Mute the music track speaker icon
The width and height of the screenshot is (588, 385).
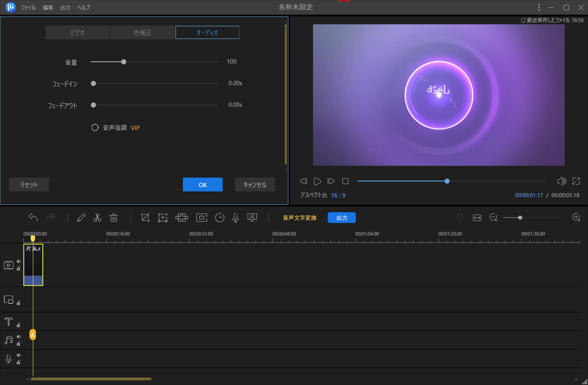pyautogui.click(x=19, y=337)
